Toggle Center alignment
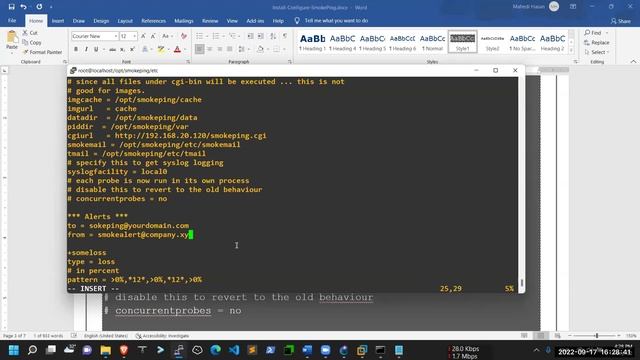This screenshot has width=640, height=360. coord(209,49)
